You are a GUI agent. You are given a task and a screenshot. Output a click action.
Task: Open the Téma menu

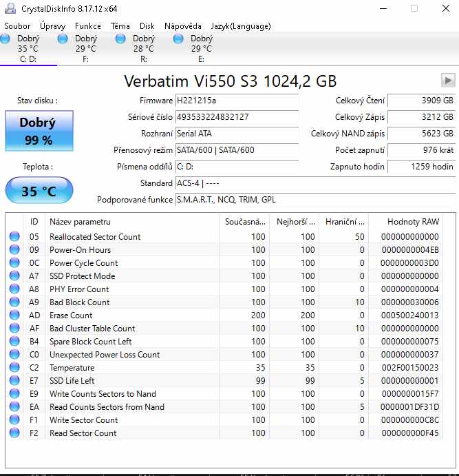click(x=120, y=26)
